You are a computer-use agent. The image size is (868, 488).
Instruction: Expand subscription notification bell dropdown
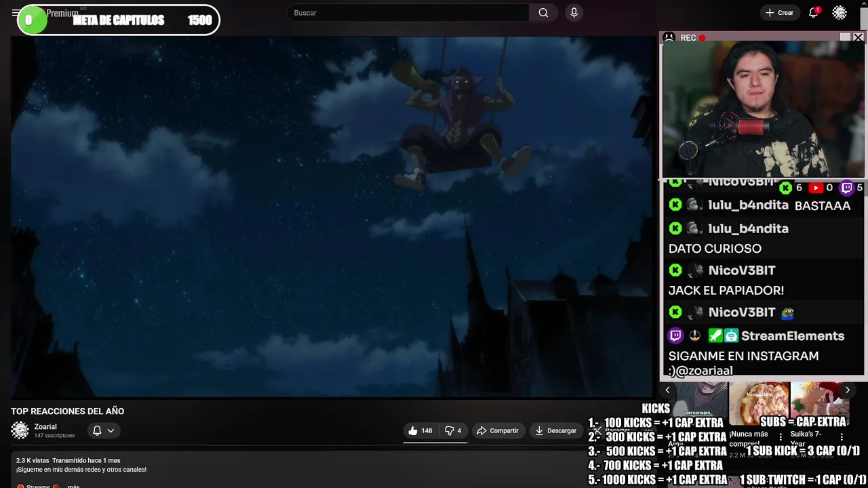click(x=104, y=430)
